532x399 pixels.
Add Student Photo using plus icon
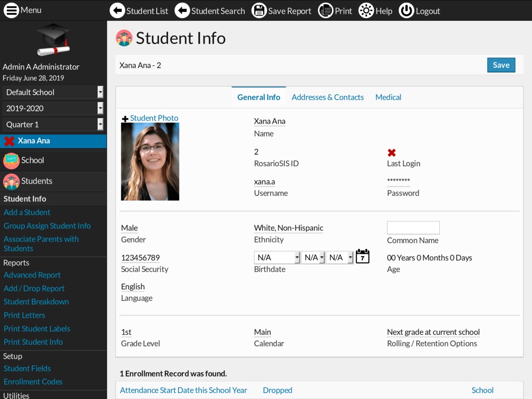pos(125,119)
